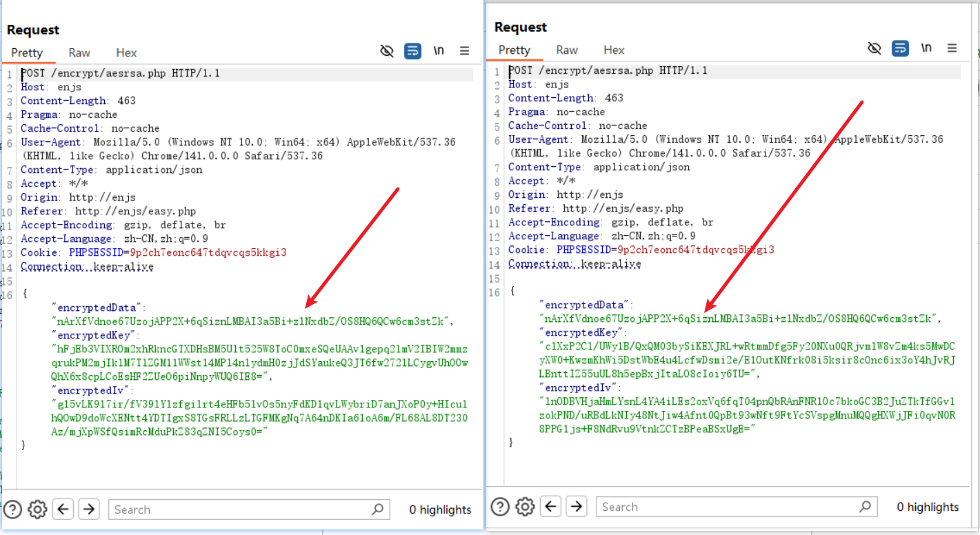Click Accept-Encoding header in left panel
This screenshot has height=535, width=980.
pos(123,225)
